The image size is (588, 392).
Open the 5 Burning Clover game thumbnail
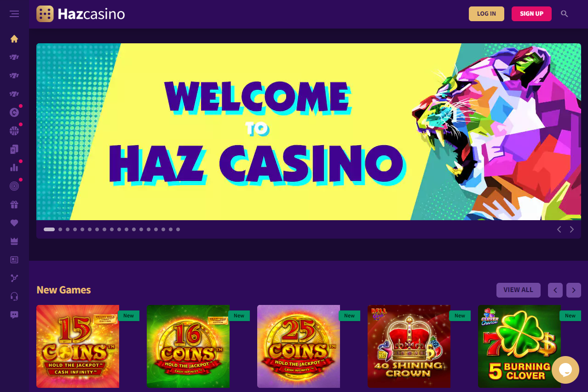(519, 346)
